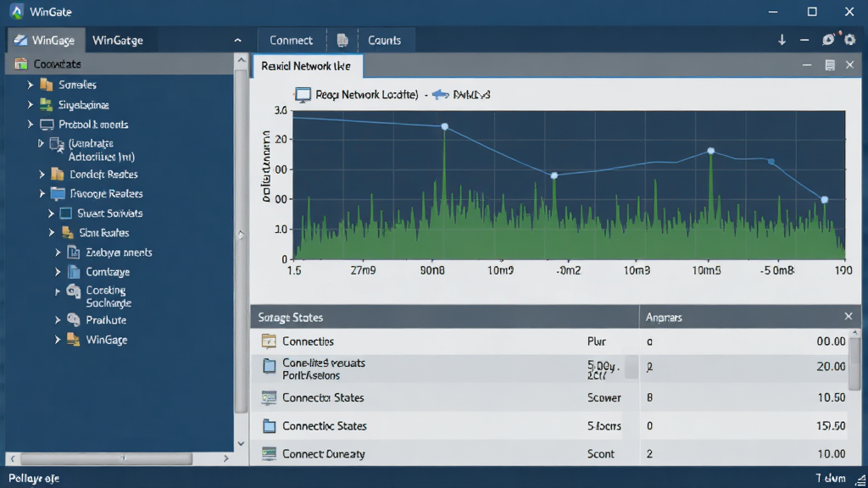Click the Fraooge Reatzes folder icon
The height and width of the screenshot is (488, 868).
pos(58,193)
